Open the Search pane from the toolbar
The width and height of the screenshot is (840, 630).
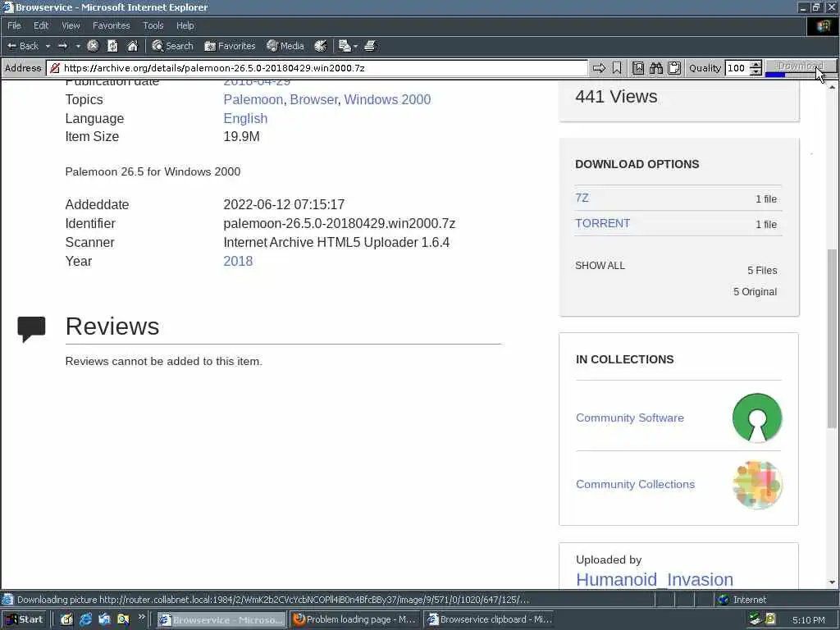click(172, 46)
